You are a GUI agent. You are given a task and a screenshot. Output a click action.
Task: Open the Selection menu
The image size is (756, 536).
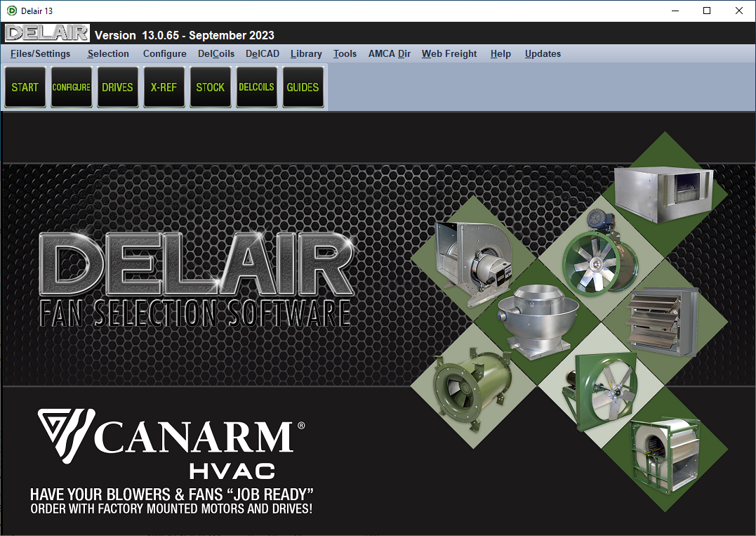coord(108,53)
